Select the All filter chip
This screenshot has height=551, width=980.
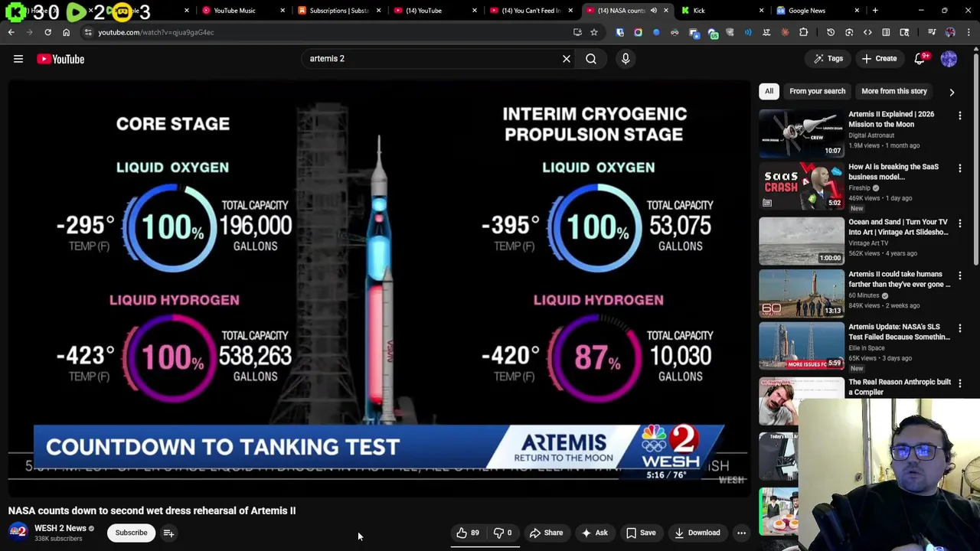pos(769,91)
